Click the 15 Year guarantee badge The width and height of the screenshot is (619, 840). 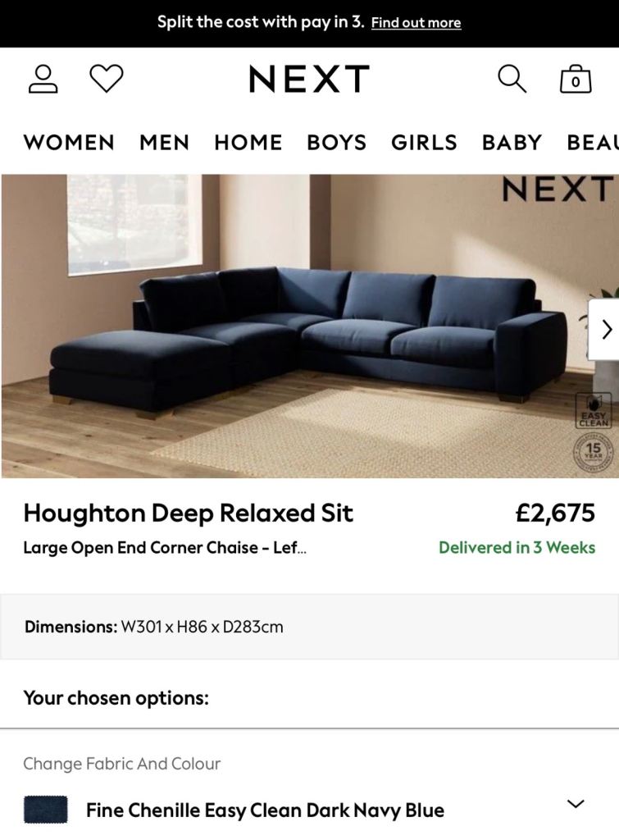coord(594,452)
